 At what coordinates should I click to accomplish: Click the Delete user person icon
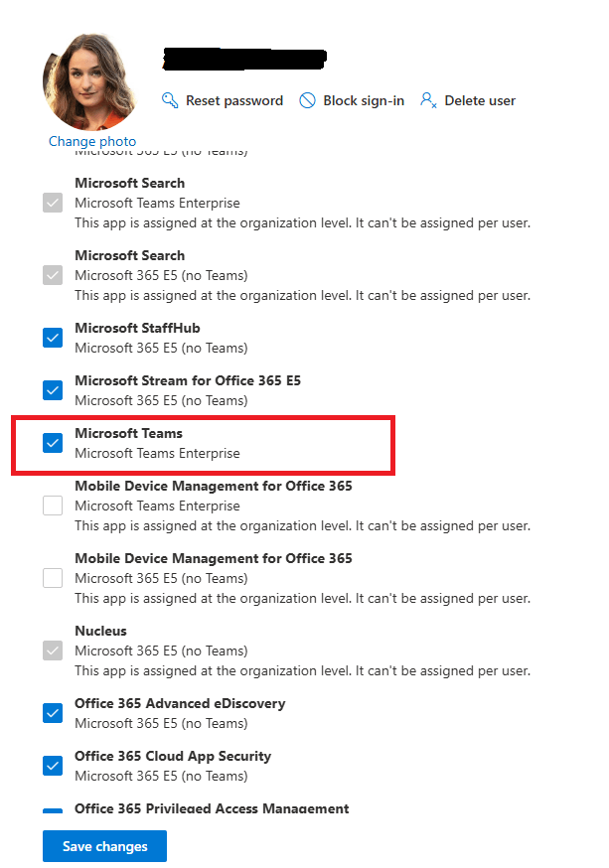428,100
